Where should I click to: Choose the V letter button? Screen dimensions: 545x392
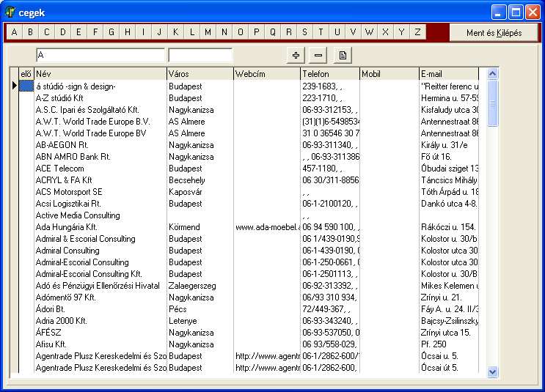pyautogui.click(x=354, y=32)
